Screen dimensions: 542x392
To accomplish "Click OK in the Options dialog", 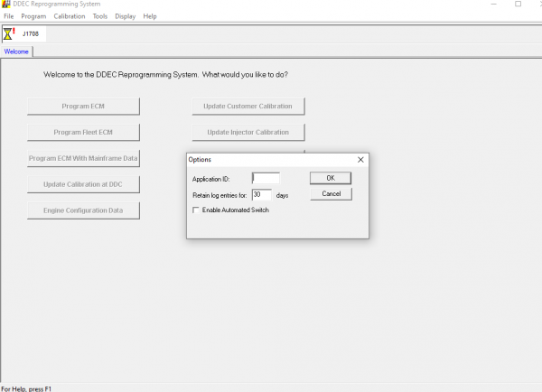I will tap(331, 178).
